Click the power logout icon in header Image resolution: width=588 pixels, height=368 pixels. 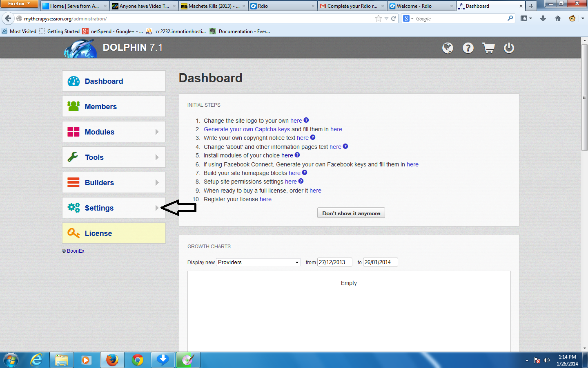tap(509, 48)
